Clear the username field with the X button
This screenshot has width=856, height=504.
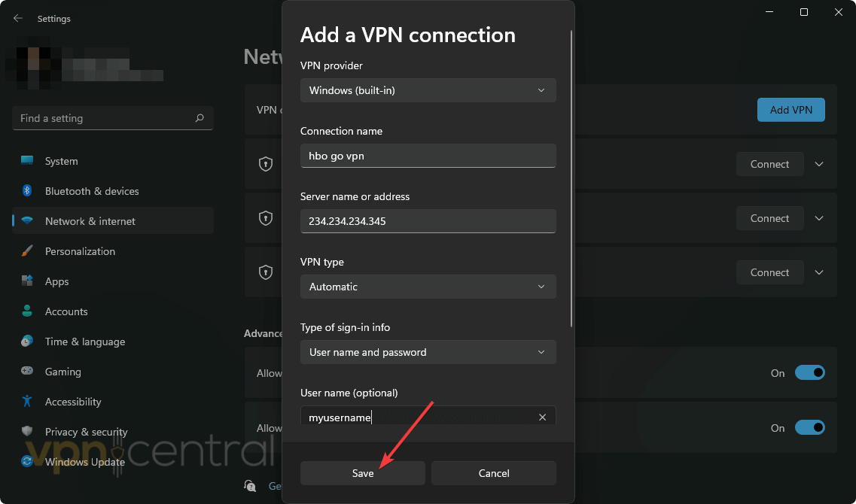(542, 416)
